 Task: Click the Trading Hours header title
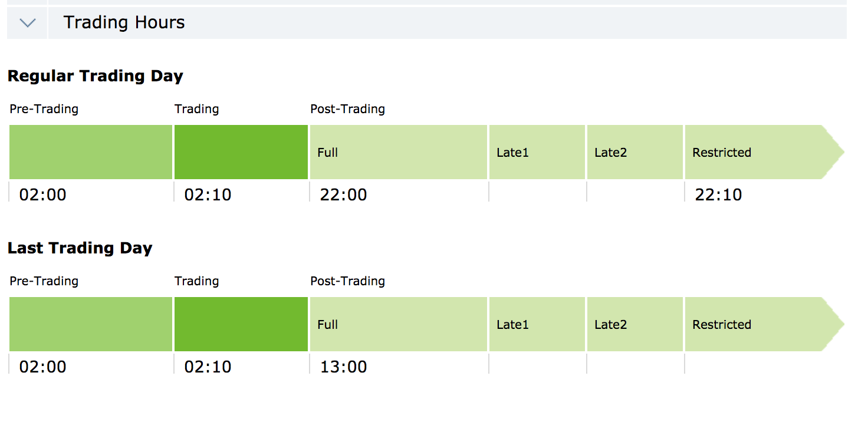(x=124, y=23)
